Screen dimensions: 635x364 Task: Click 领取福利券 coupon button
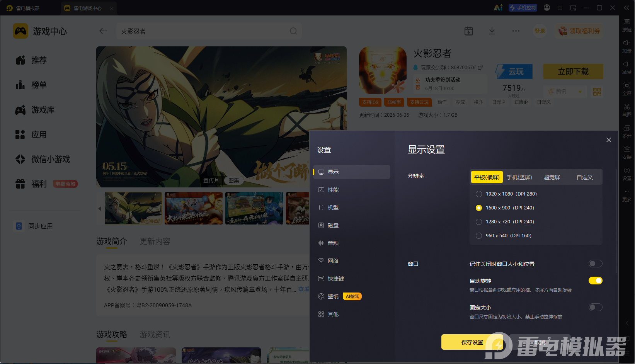pos(579,31)
